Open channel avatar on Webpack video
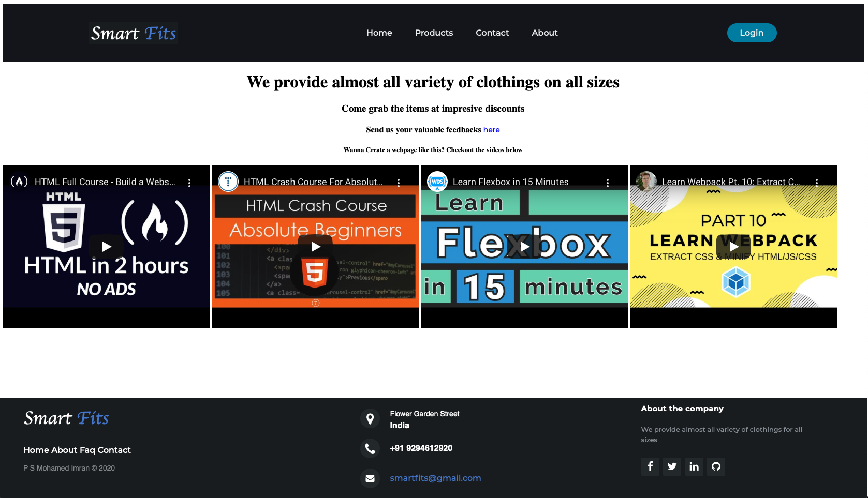The height and width of the screenshot is (498, 868). [x=646, y=182]
